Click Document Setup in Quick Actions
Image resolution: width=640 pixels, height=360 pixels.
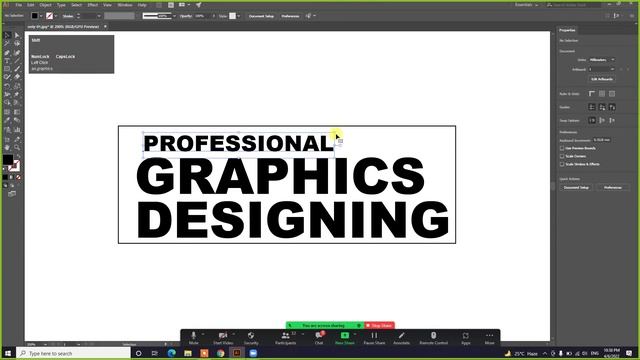pyautogui.click(x=576, y=187)
